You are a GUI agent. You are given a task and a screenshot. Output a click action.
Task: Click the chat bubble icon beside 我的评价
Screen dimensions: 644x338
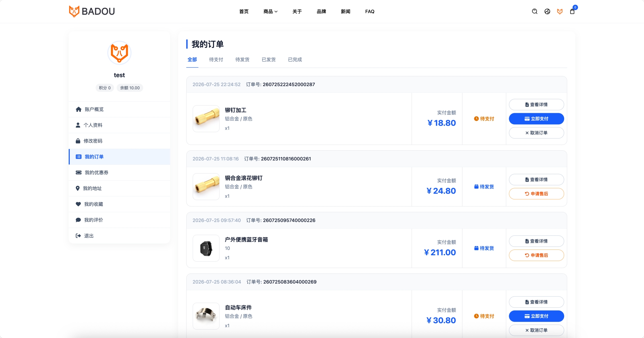click(x=78, y=220)
